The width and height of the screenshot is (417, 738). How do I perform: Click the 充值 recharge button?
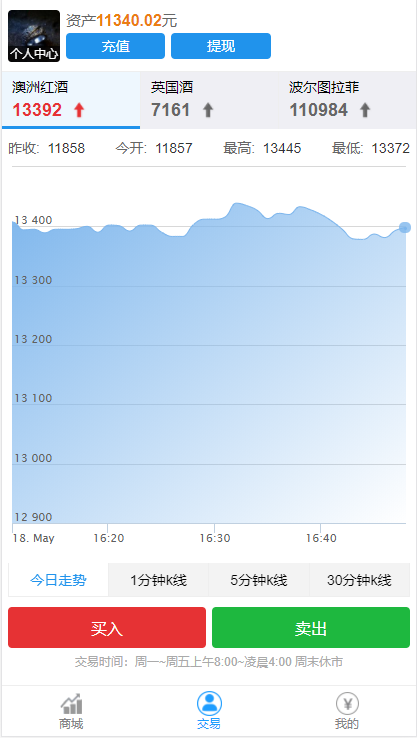point(115,46)
